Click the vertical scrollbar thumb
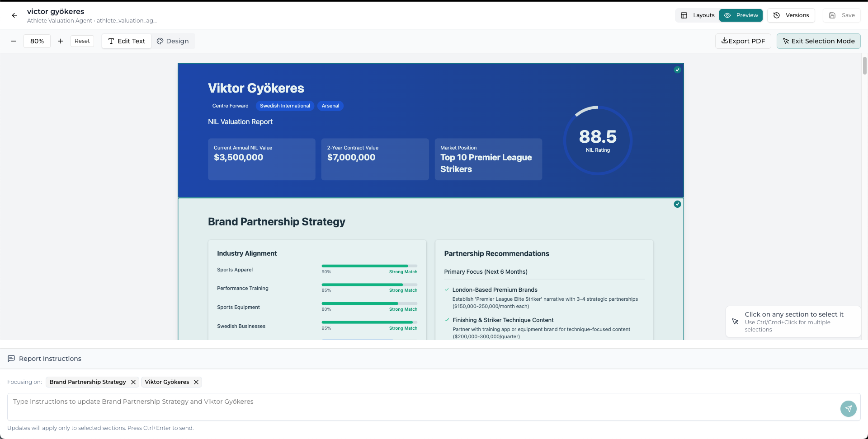The width and height of the screenshot is (868, 439). [864, 66]
